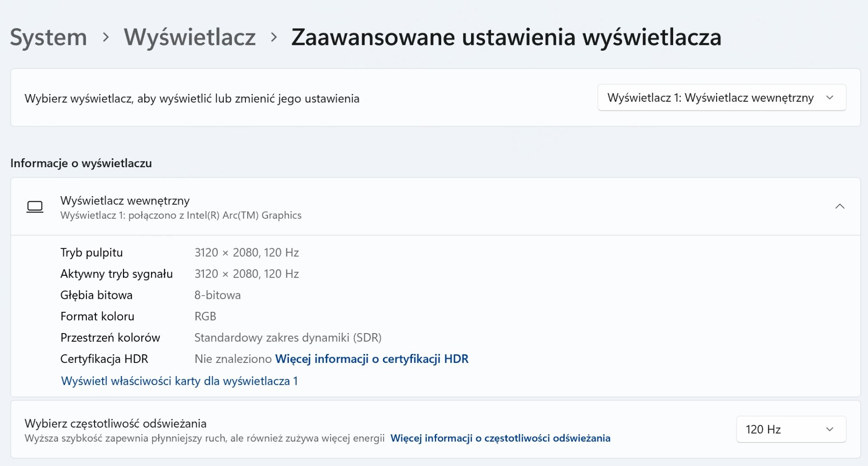
Task: Go back to System breadcrumb
Action: click(48, 37)
